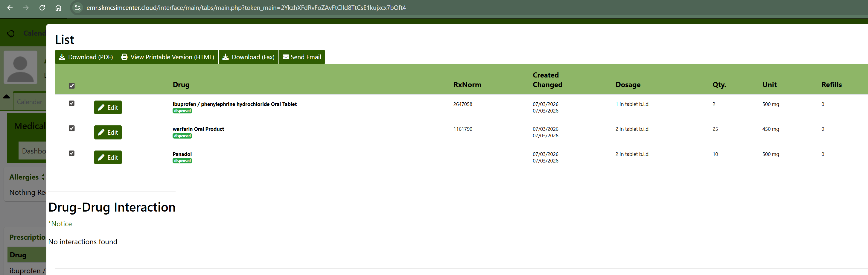Click the Send Email envelope button

click(x=301, y=57)
